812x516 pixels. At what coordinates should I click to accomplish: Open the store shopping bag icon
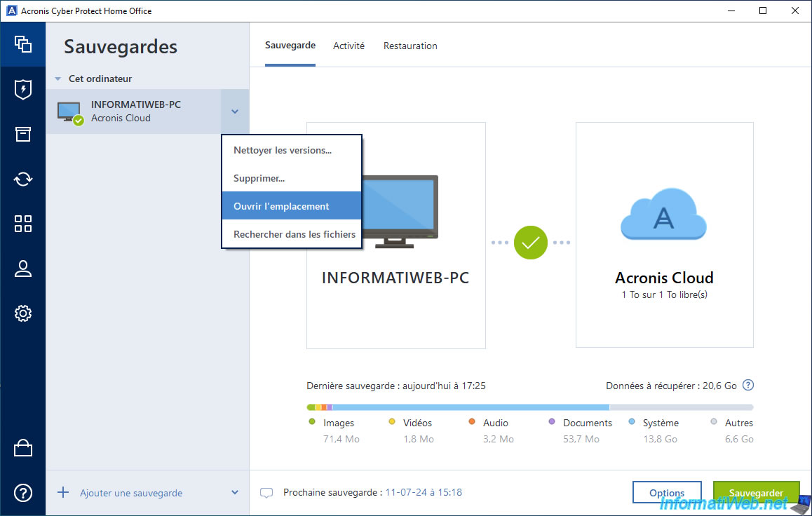22,448
